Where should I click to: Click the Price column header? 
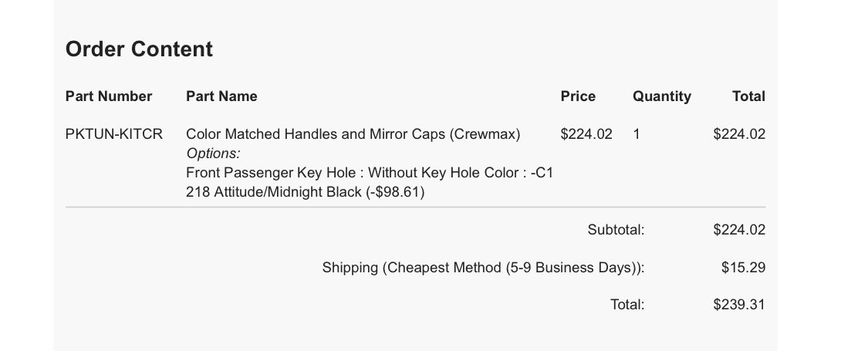(x=578, y=96)
